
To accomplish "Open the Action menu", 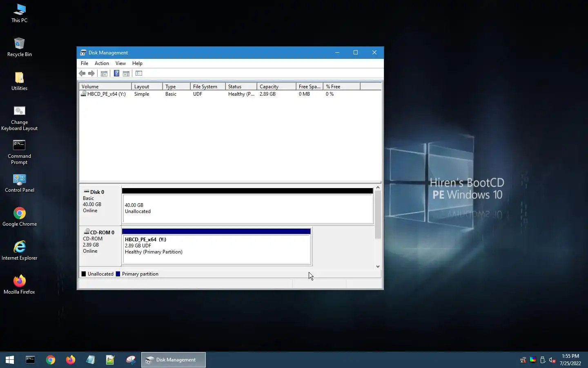I will click(102, 63).
